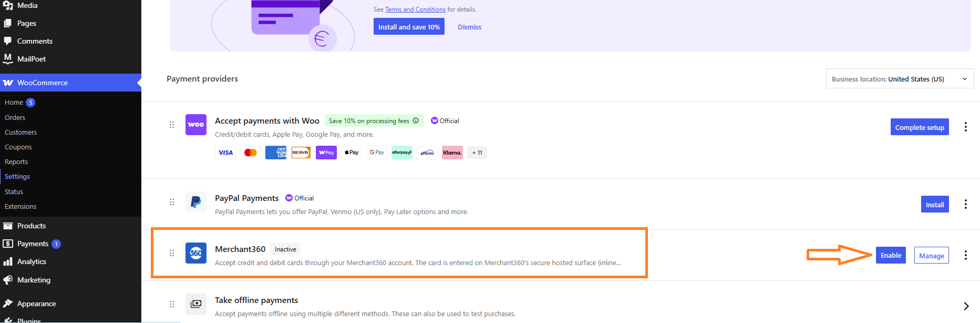
Task: Open Extensions under WooCommerce
Action: tap(20, 206)
